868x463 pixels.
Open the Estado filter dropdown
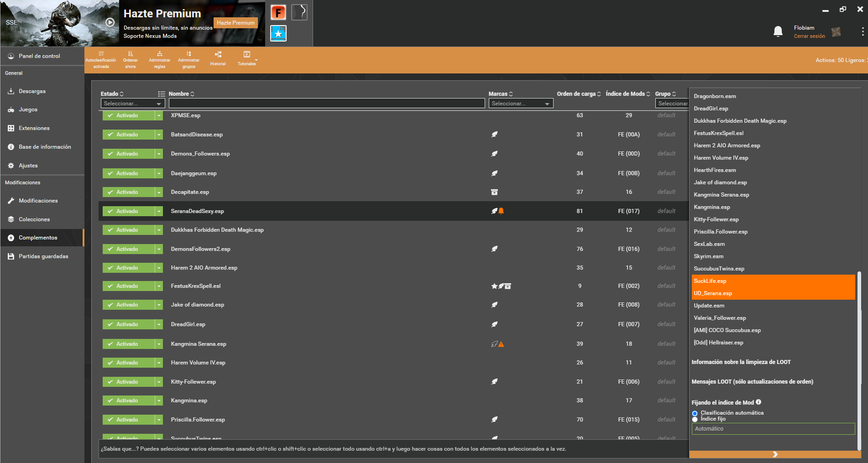pos(133,104)
